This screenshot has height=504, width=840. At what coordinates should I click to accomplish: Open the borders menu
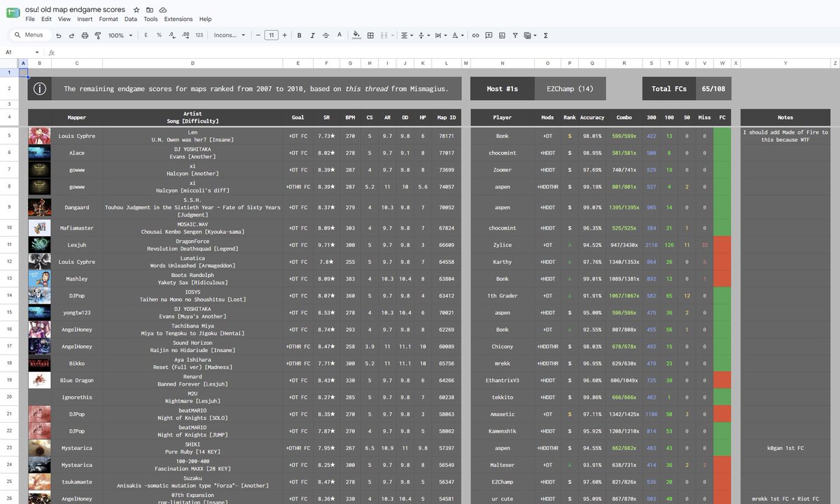tap(370, 35)
